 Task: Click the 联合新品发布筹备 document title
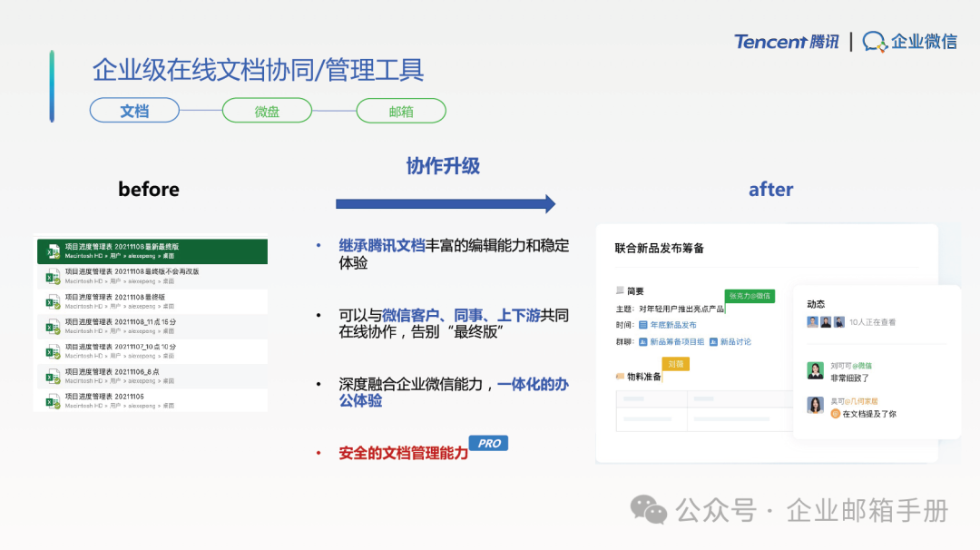coord(660,248)
